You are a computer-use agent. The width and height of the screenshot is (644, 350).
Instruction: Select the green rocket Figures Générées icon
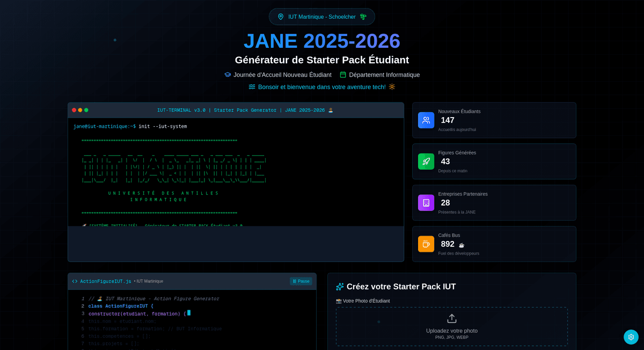coord(426,162)
